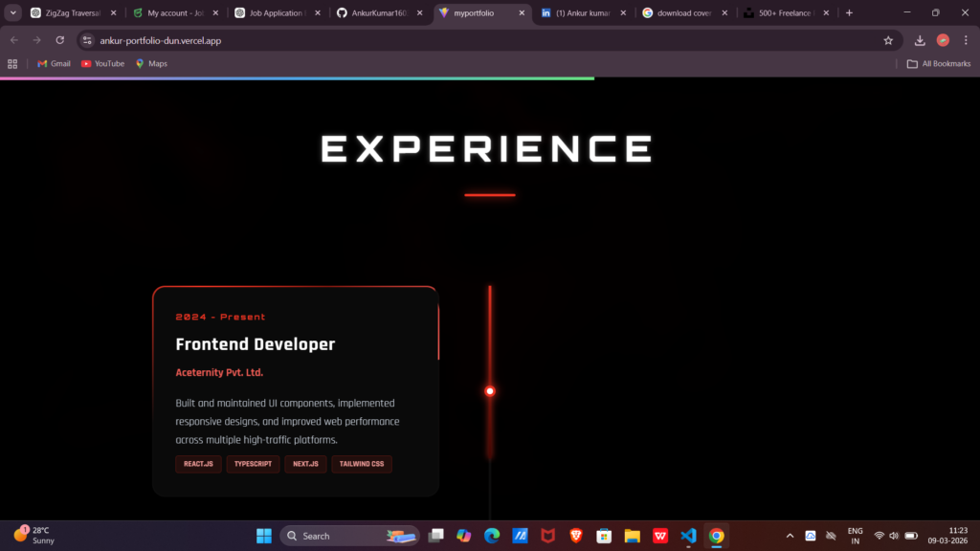This screenshot has height=551, width=980.
Task: Switch to the ZigZag Traversal tab
Action: click(x=74, y=12)
